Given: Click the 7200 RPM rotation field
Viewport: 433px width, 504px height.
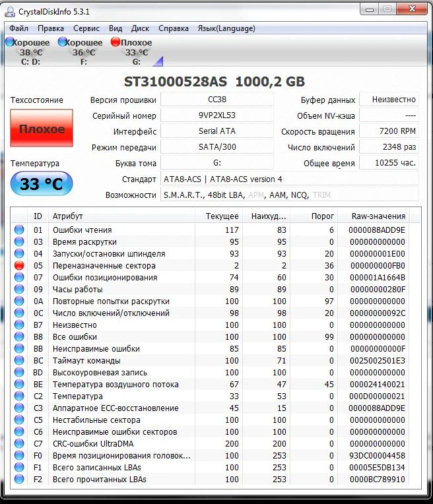Looking at the screenshot, I should click(x=389, y=131).
